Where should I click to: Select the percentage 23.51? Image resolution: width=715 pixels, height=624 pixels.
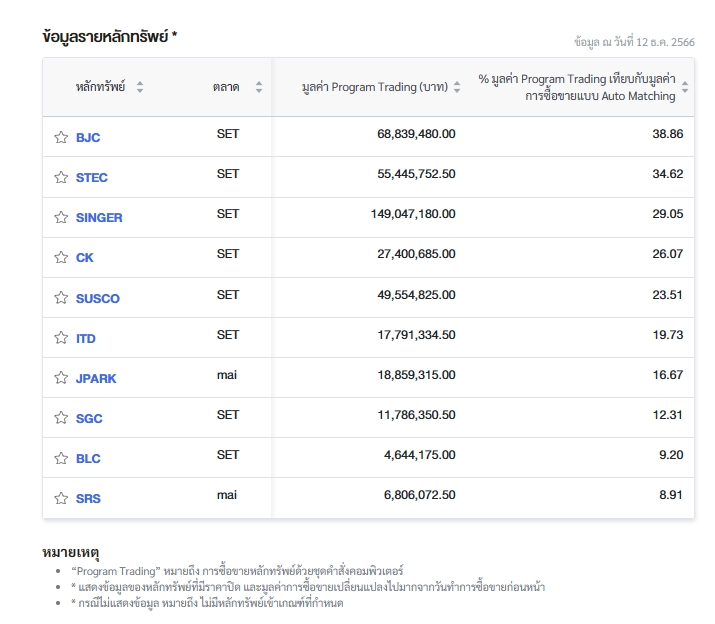(x=668, y=295)
